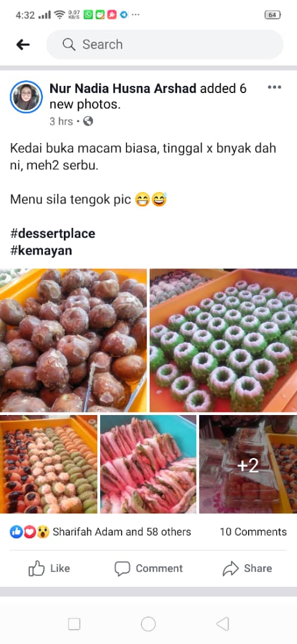Click into the Search field
297x644 pixels.
(165, 44)
